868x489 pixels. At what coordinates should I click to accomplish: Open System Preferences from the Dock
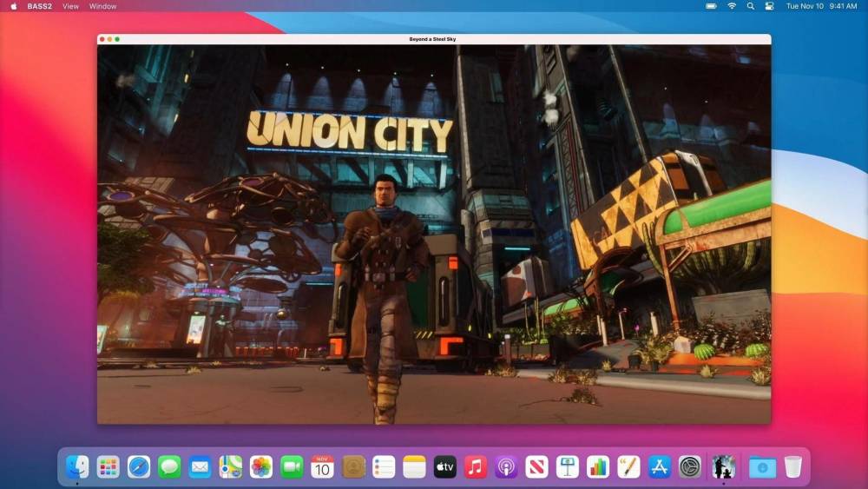[690, 466]
